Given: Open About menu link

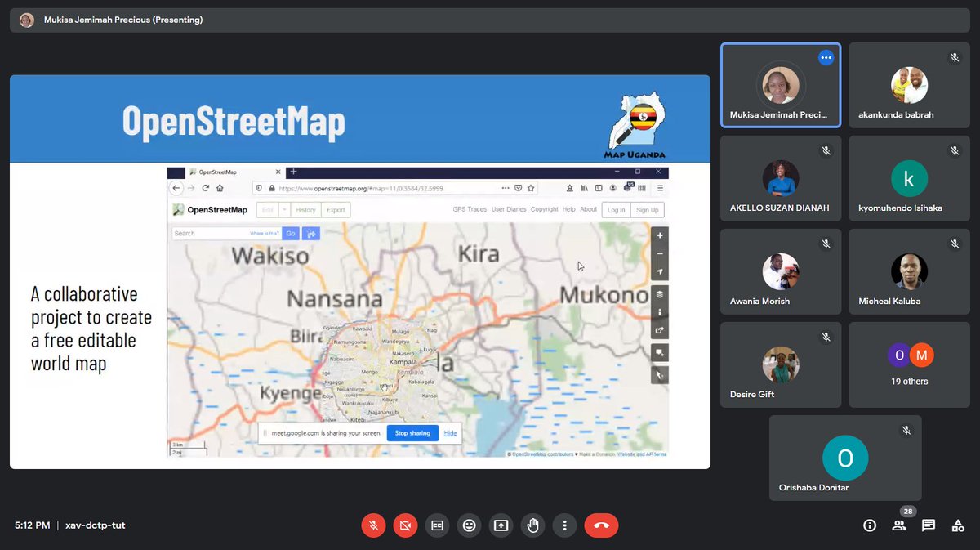Looking at the screenshot, I should [590, 209].
